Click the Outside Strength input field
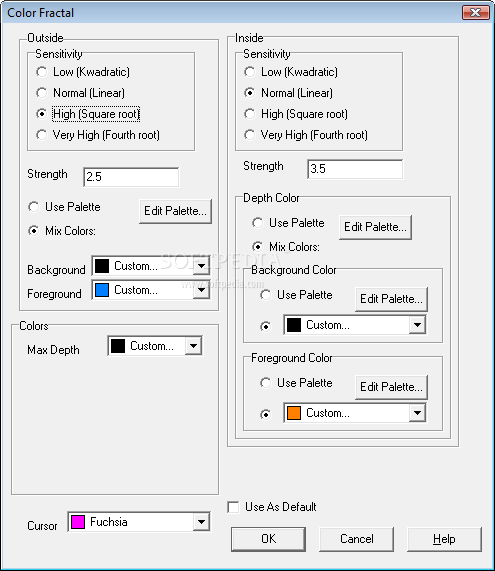The height and width of the screenshot is (571, 495). [131, 177]
